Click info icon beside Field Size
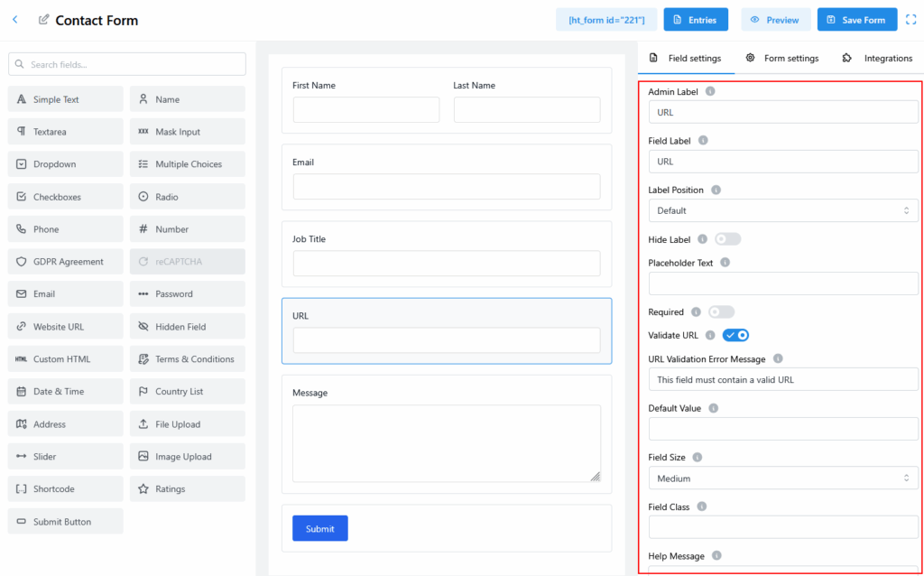 [x=698, y=458]
